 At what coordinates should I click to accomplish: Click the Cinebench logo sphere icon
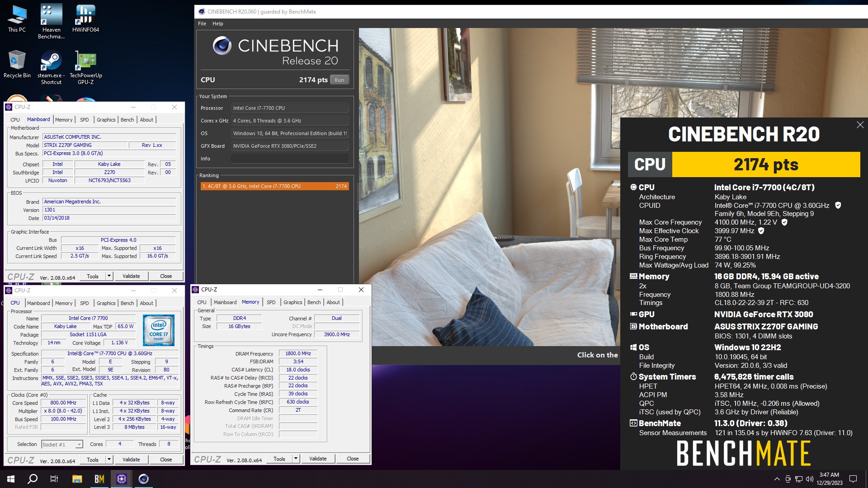coord(222,46)
